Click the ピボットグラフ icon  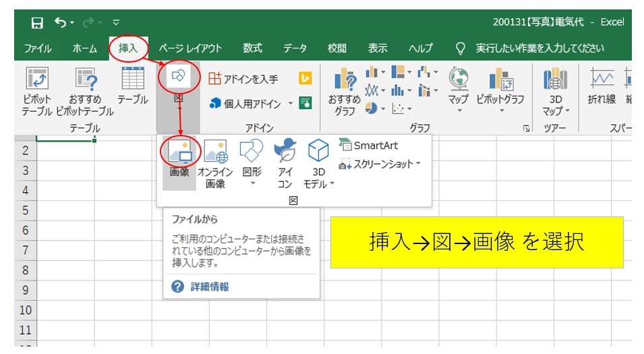(500, 80)
